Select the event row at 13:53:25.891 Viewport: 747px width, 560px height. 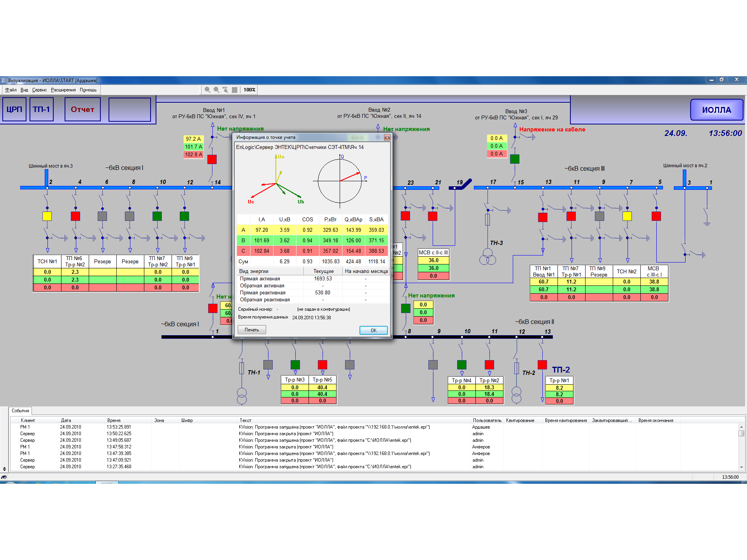coord(374,427)
